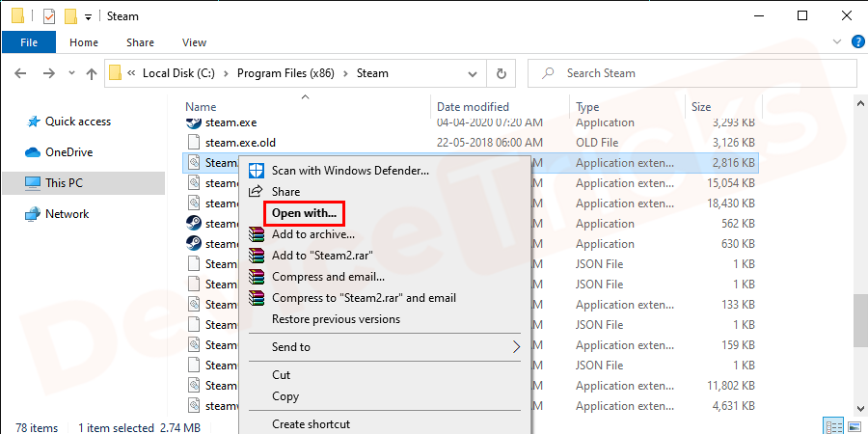The image size is (868, 434).
Task: Click the Search Steam input field
Action: [x=692, y=73]
